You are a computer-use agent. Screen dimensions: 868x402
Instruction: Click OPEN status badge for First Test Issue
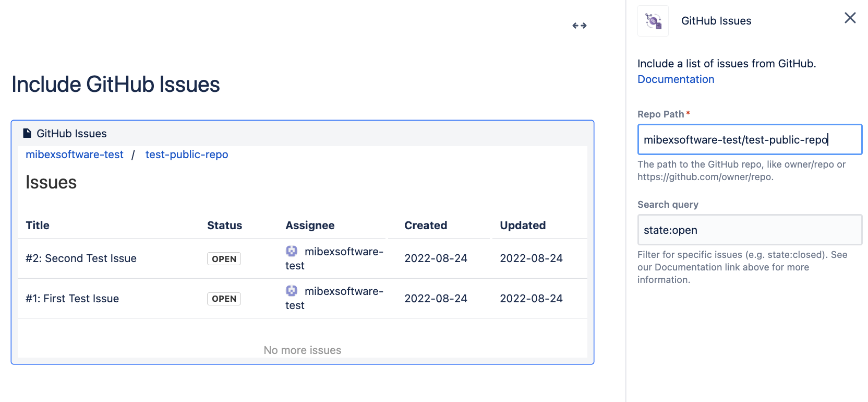[224, 299]
